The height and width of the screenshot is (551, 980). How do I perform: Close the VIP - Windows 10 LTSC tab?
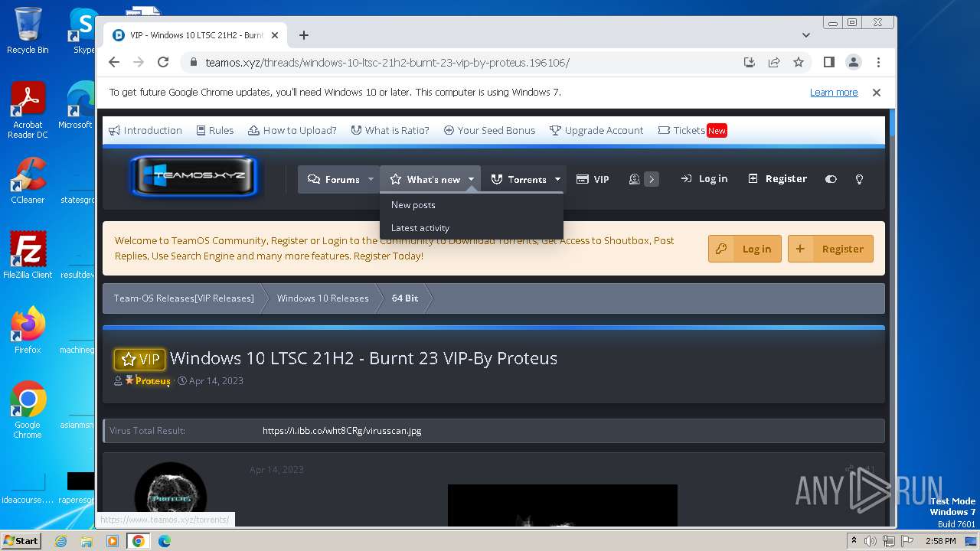click(275, 35)
